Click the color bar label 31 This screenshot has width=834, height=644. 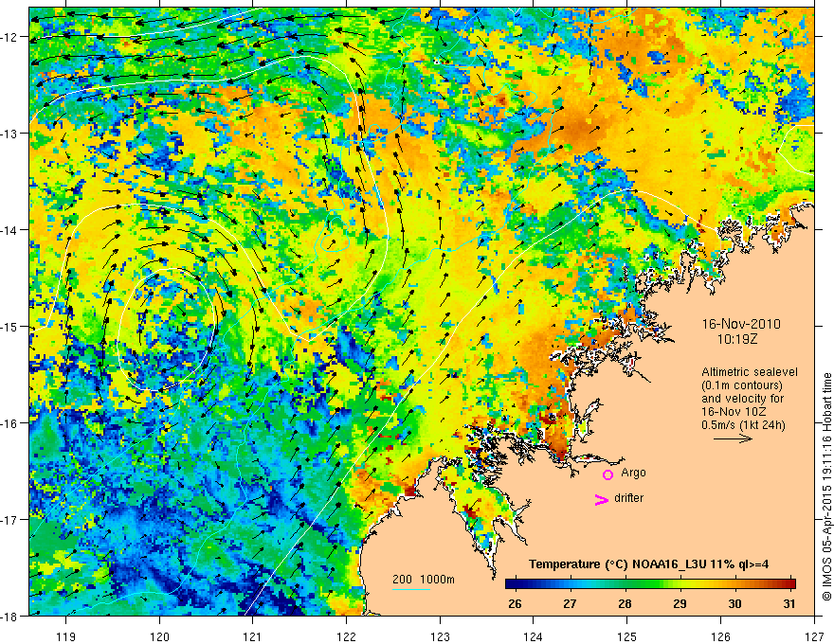pyautogui.click(x=789, y=603)
